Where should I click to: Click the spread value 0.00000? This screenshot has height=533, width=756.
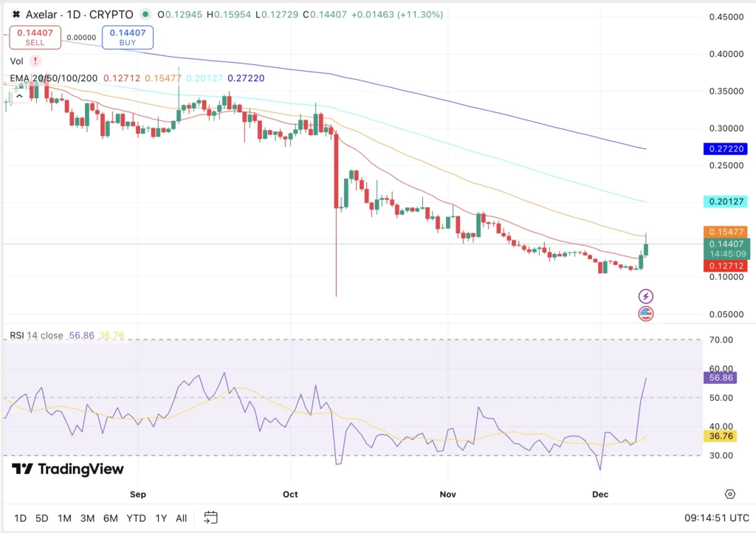[81, 38]
